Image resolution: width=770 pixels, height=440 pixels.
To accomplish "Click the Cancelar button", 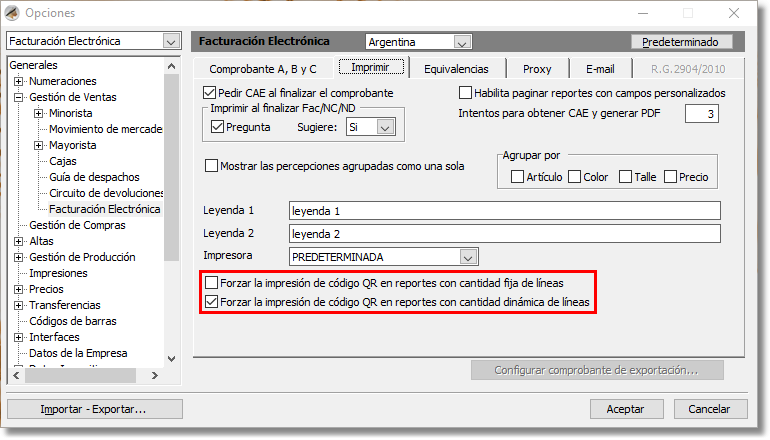I will (710, 409).
